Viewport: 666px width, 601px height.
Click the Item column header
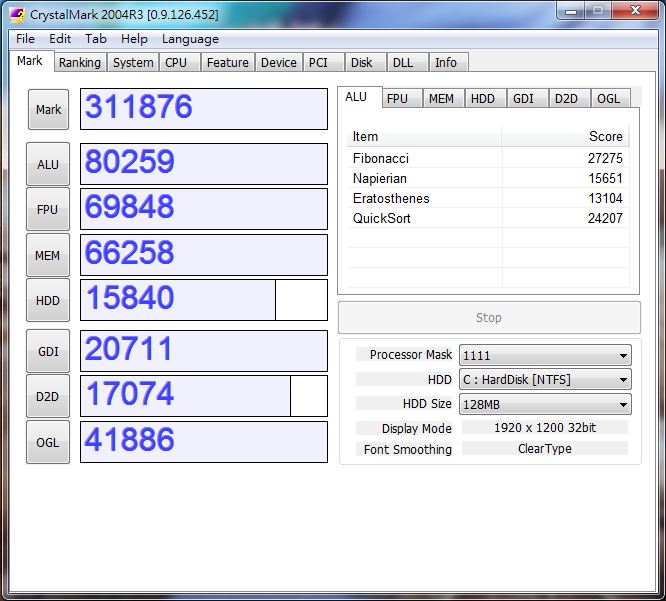[x=424, y=136]
